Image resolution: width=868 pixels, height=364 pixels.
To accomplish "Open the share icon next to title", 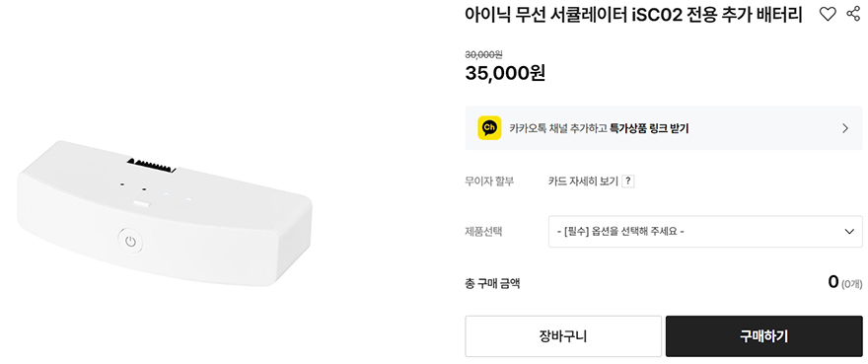I will 853,15.
